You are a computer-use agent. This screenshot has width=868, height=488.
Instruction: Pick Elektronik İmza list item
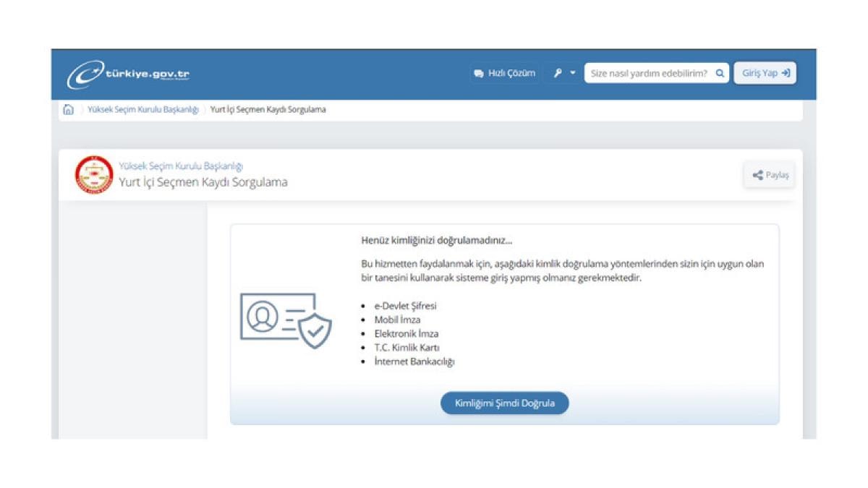(406, 334)
